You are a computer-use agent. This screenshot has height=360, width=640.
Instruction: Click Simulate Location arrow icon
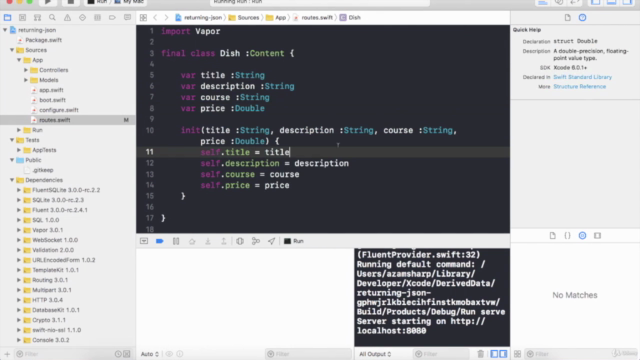click(271, 241)
